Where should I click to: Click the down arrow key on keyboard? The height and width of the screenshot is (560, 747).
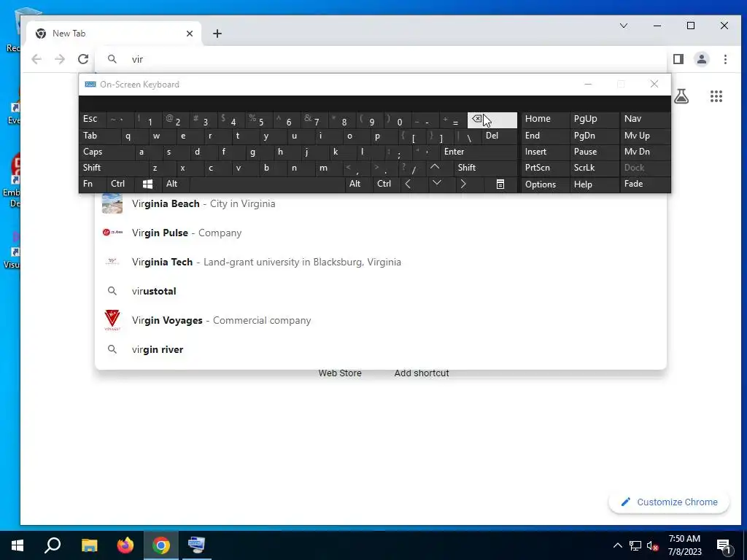click(x=437, y=183)
